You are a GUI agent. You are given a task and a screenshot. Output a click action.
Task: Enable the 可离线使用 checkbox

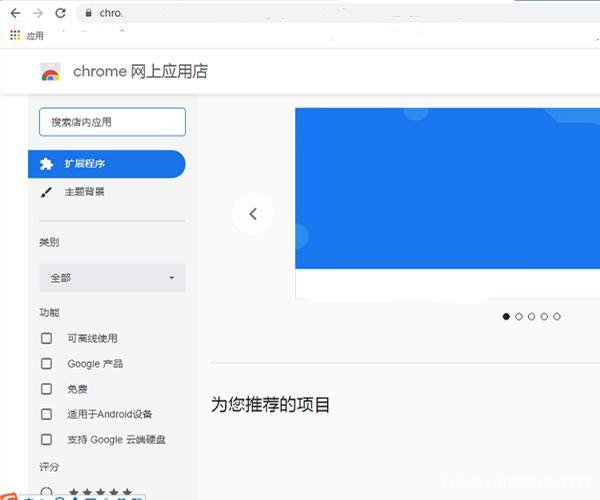pyautogui.click(x=46, y=338)
